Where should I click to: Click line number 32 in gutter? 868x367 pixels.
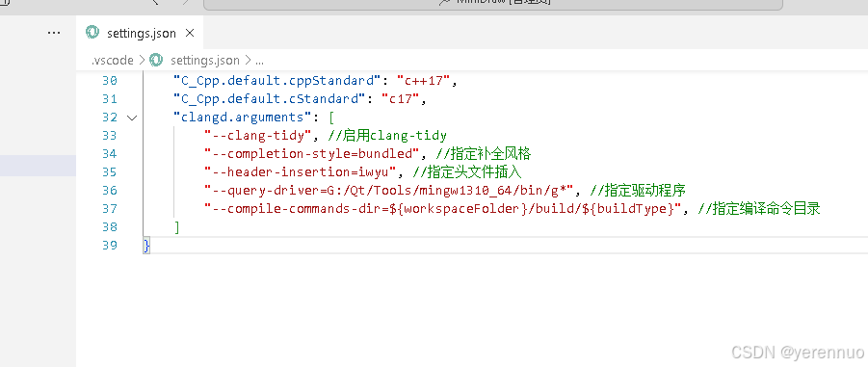pyautogui.click(x=110, y=118)
